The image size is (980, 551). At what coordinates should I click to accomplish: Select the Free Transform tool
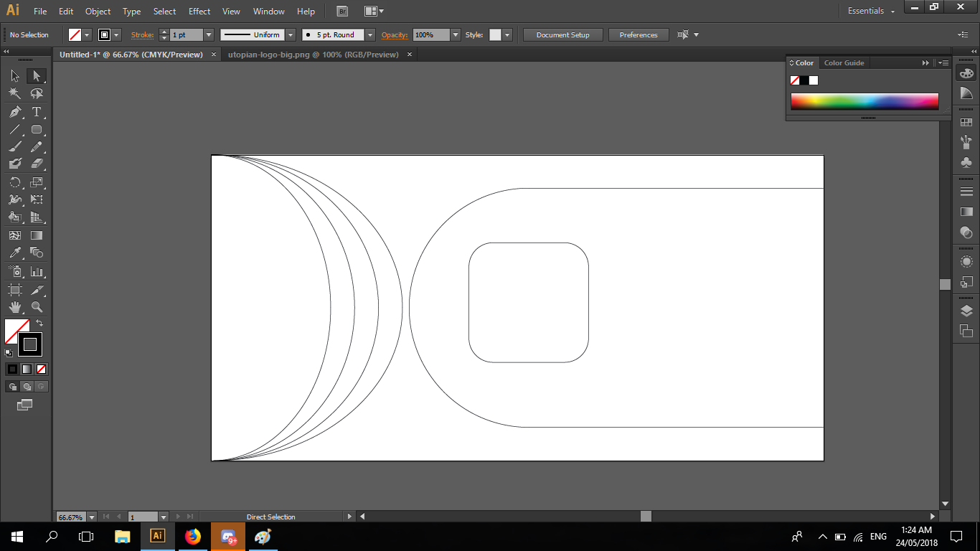click(x=37, y=199)
